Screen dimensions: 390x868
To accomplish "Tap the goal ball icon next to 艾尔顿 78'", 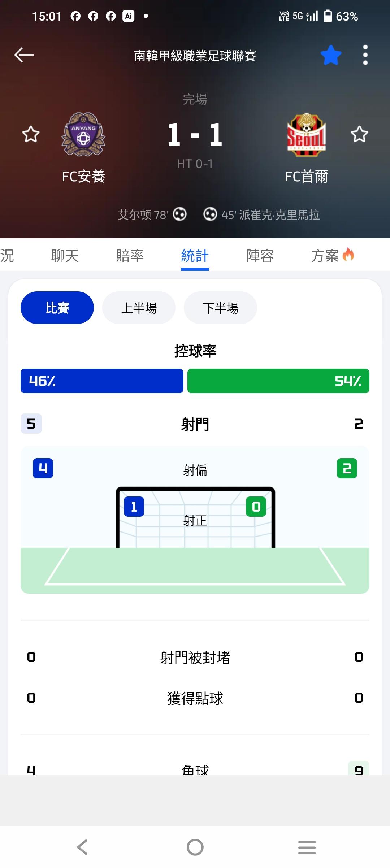I will [179, 214].
